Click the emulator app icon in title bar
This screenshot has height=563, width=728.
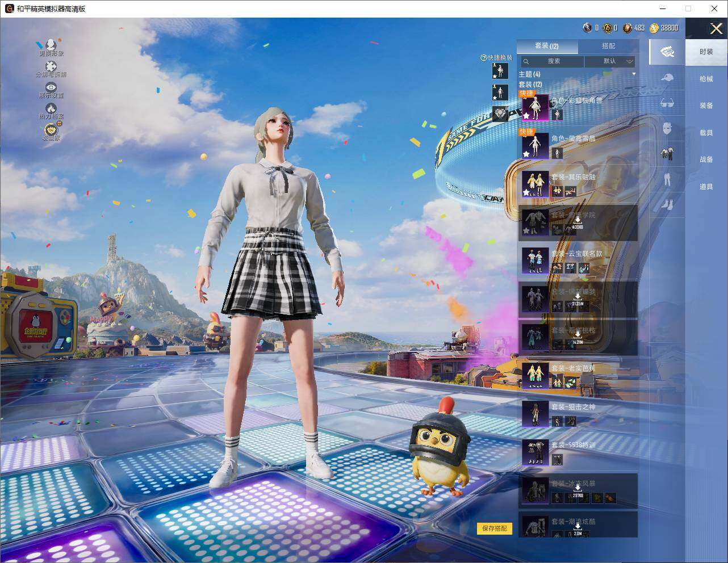(10, 9)
